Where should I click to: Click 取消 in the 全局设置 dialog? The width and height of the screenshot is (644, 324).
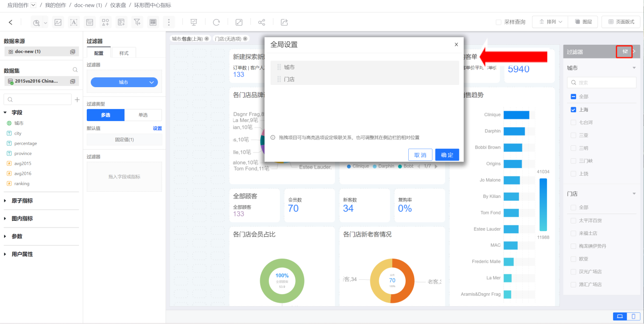point(420,155)
